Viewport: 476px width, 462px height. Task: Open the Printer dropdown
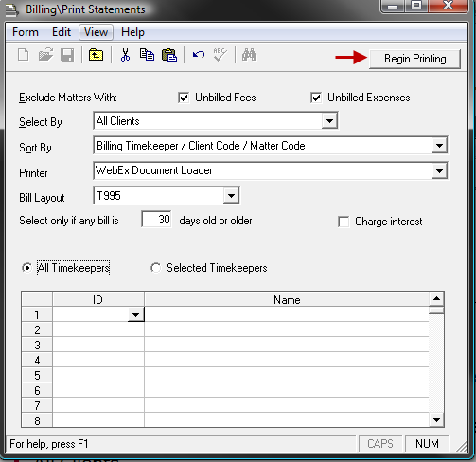439,171
